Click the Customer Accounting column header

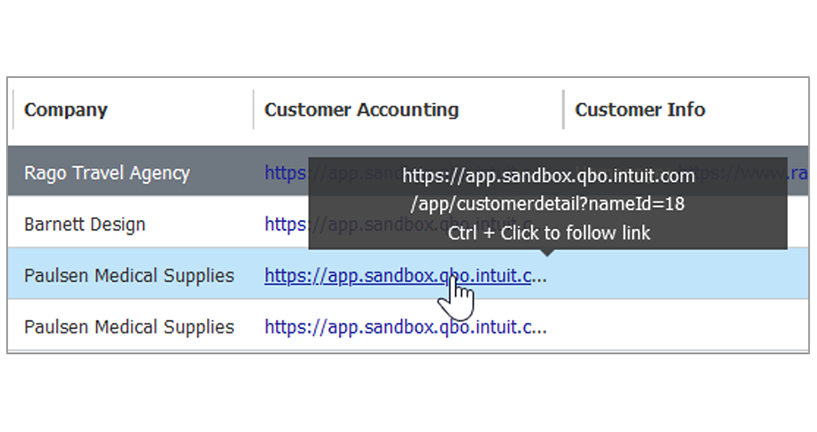(x=361, y=110)
